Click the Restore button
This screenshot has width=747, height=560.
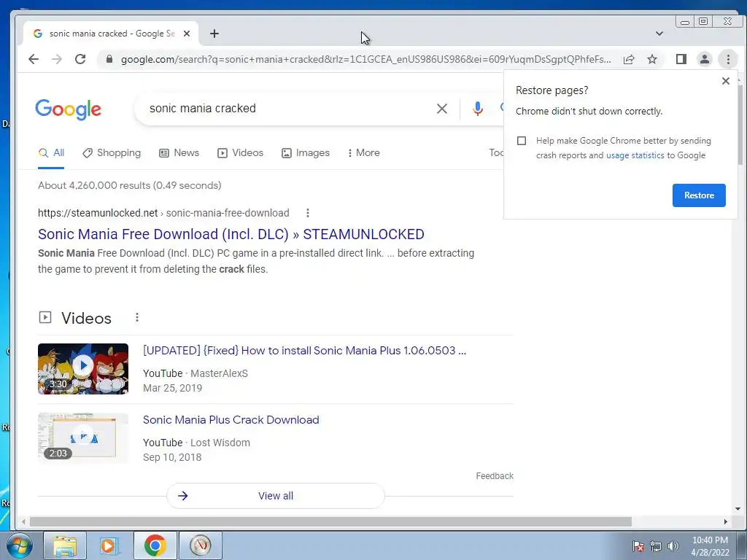699,195
